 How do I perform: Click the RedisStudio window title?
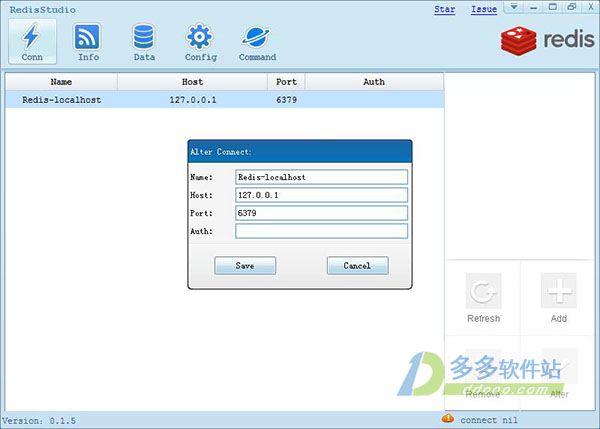42,10
